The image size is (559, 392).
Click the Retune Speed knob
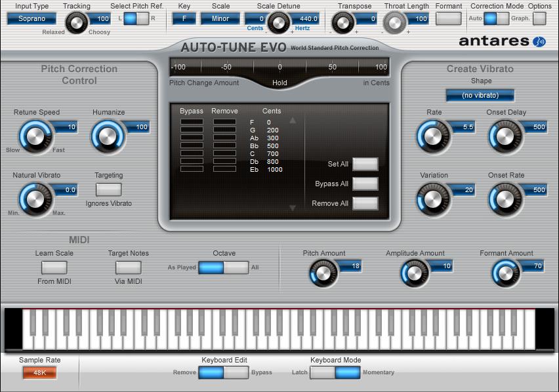click(x=35, y=137)
